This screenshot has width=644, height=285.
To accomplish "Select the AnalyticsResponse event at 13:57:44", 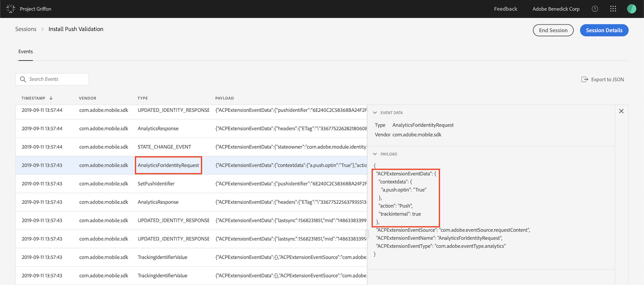I will pos(158,129).
